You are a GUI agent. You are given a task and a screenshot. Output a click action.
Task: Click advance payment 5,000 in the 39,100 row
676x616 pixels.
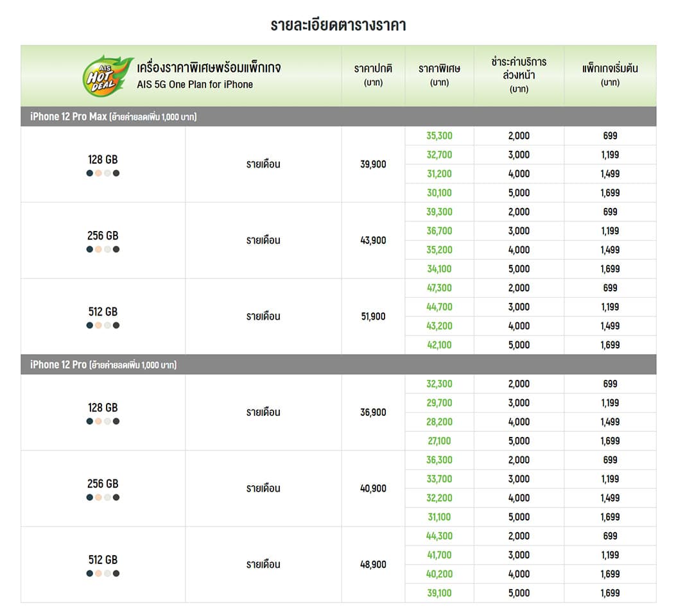pyautogui.click(x=519, y=593)
